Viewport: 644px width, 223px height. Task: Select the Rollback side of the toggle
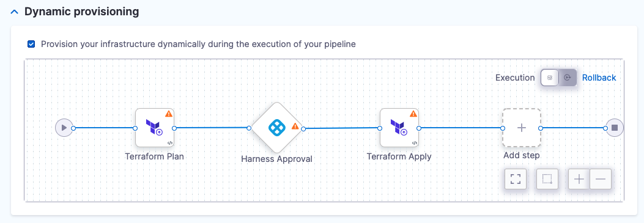click(568, 78)
